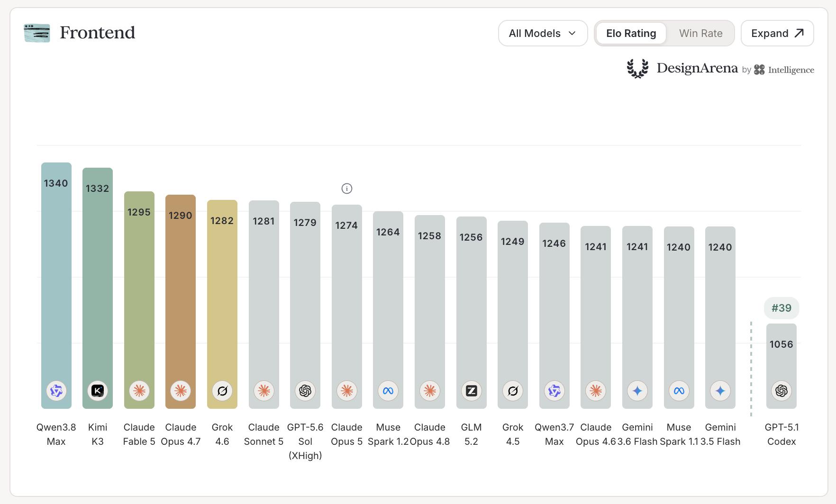Click the Frontend browser window icon
The image size is (836, 504).
point(37,33)
